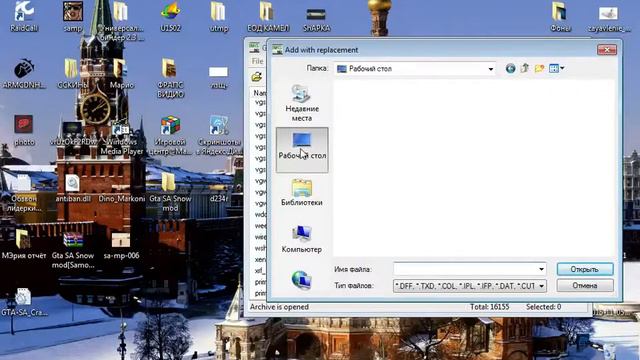Select the Созвон лидерки desktop icon
Screen dimensions: 640x360
pos(24,193)
